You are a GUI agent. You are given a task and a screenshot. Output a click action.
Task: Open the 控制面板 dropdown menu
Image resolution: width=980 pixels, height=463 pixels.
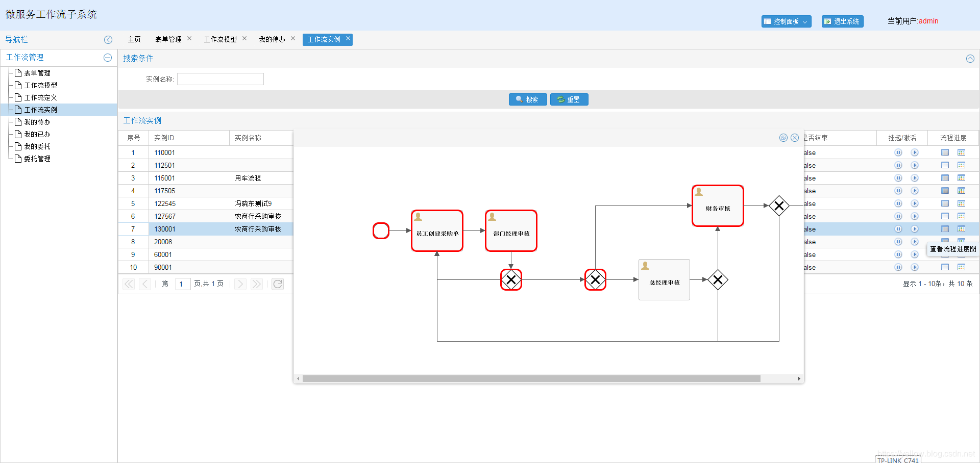[786, 21]
